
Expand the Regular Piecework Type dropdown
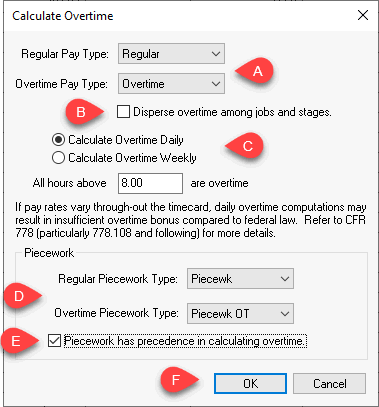click(x=240, y=279)
